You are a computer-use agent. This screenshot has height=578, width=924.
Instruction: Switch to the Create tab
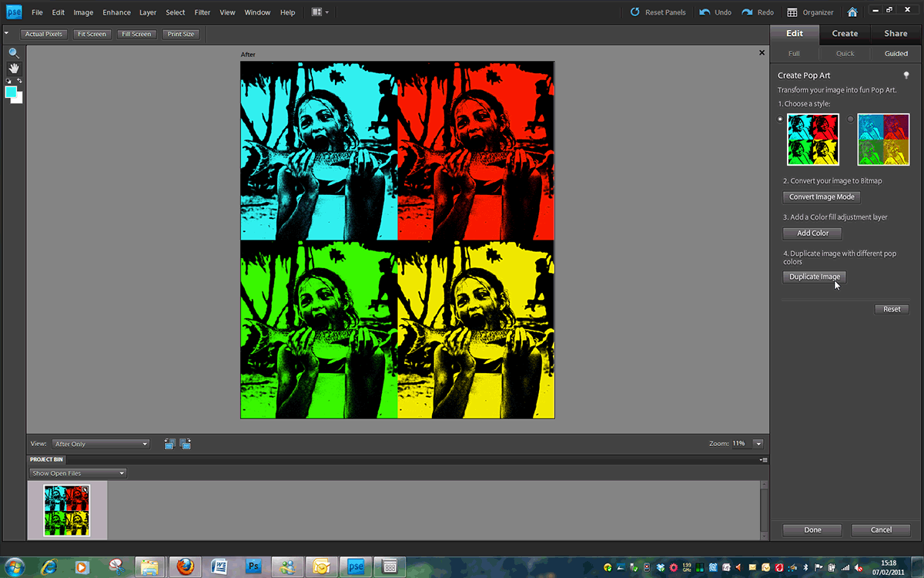[844, 34]
